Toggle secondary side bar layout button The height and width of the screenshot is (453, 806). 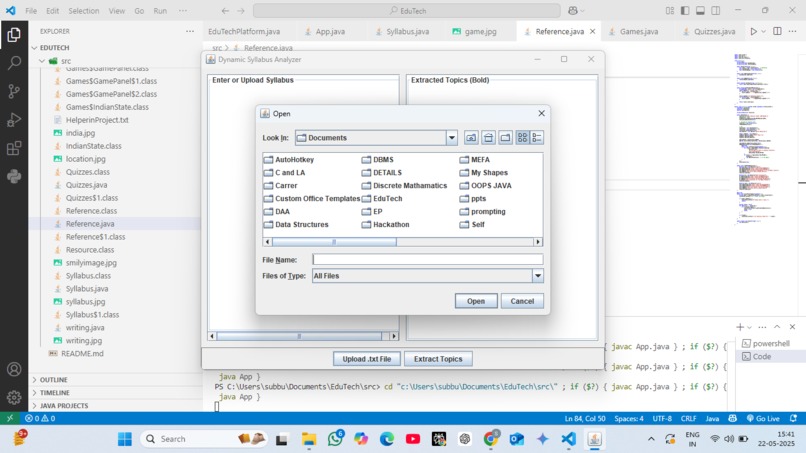pyautogui.click(x=716, y=10)
